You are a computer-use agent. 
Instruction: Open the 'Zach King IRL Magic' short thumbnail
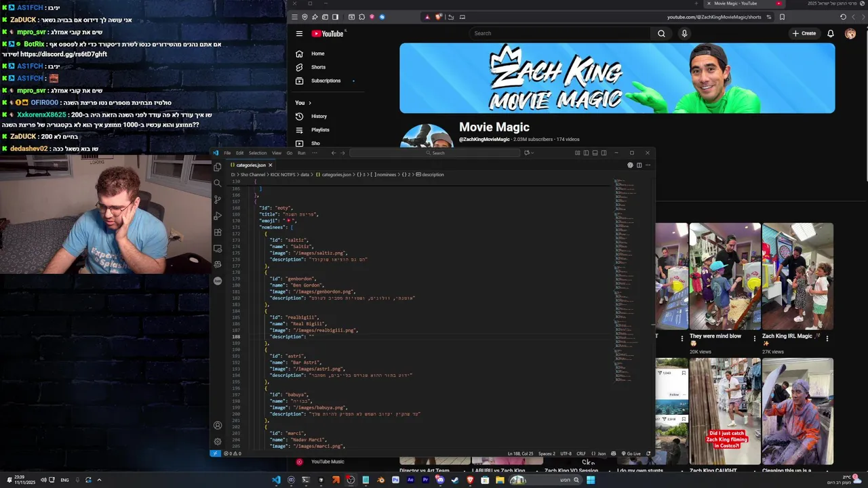coord(797,276)
